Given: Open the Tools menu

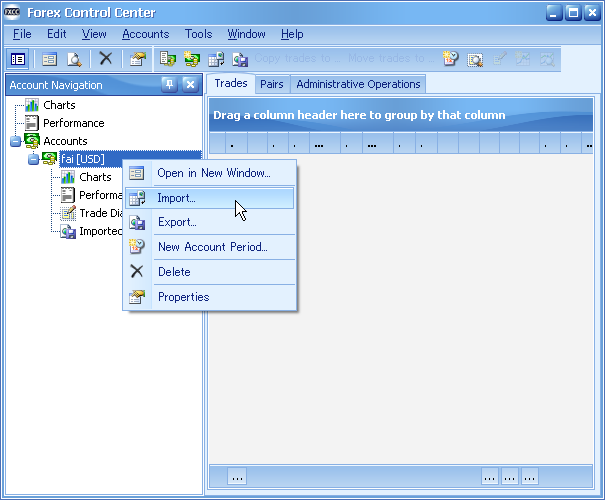Looking at the screenshot, I should coord(198,34).
